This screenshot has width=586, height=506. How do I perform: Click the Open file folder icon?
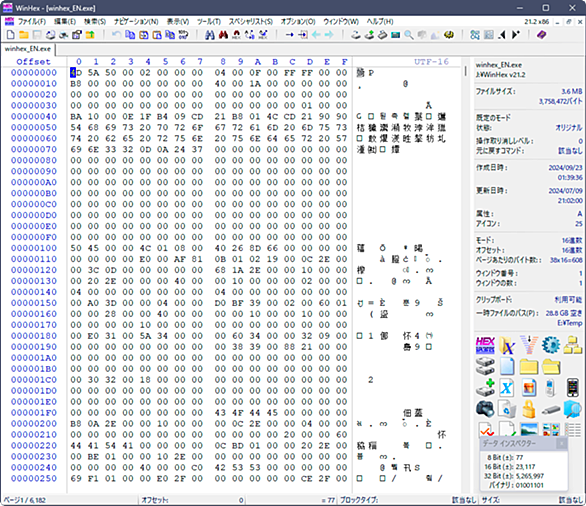[x=24, y=35]
